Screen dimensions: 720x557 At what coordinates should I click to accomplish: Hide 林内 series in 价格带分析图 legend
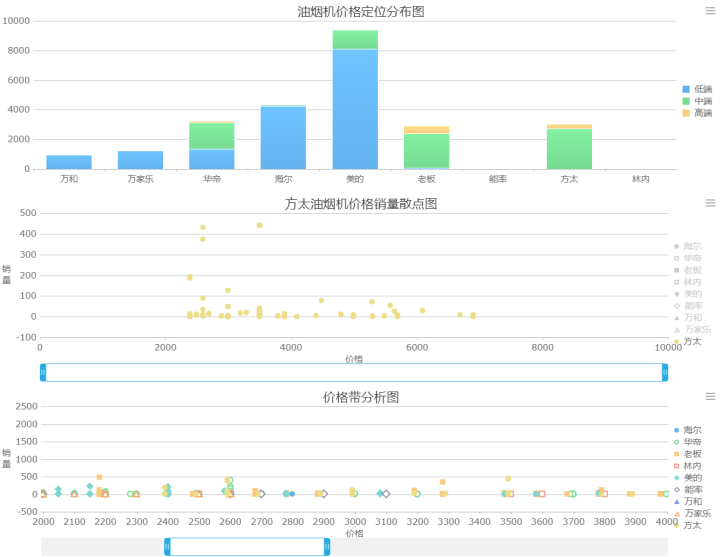click(687, 466)
